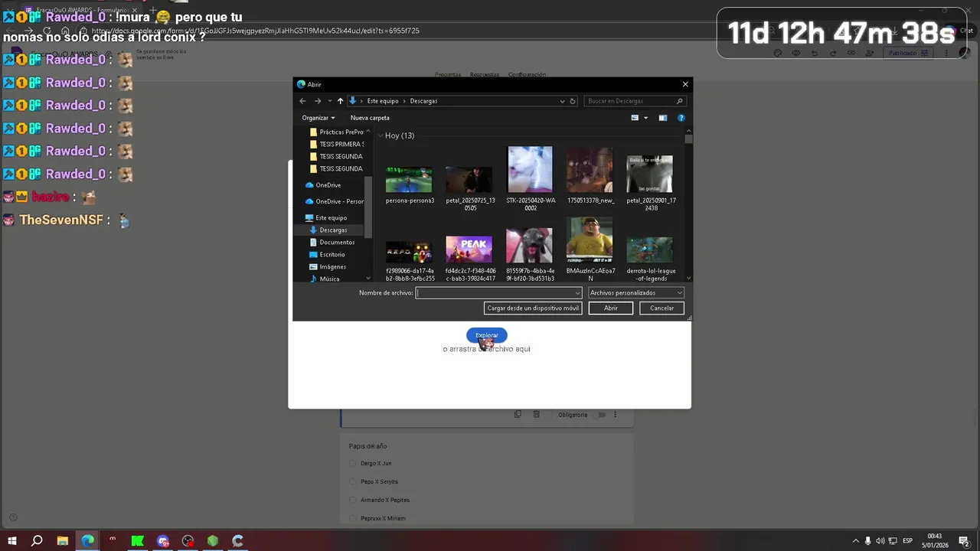Open Documentos in the sidebar

332,243
